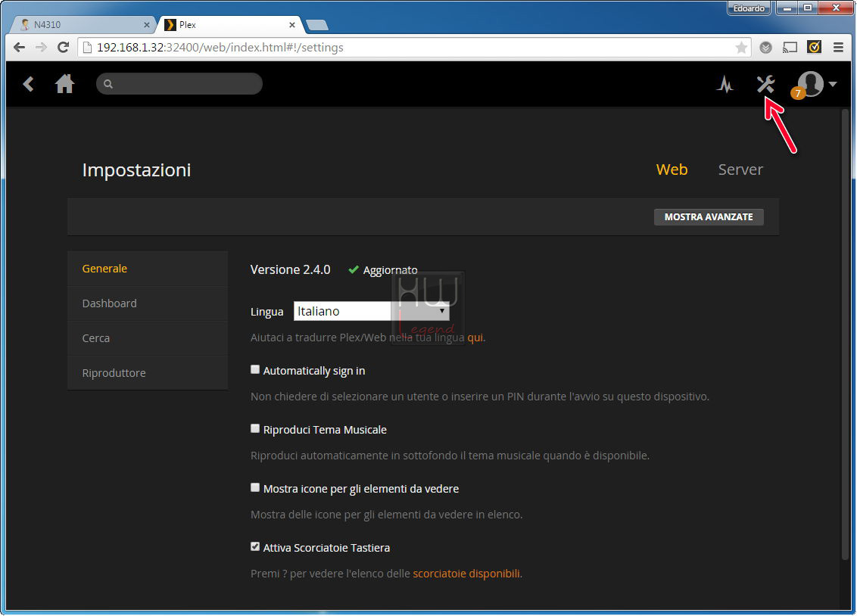857x616 pixels.
Task: Toggle Automatically sign in checkbox
Action: (254, 370)
